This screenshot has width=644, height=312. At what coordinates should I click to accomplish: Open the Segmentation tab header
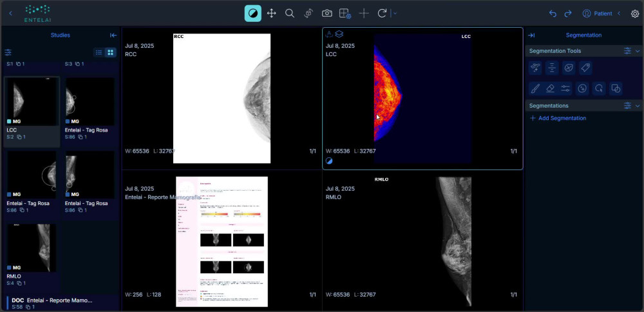click(583, 35)
